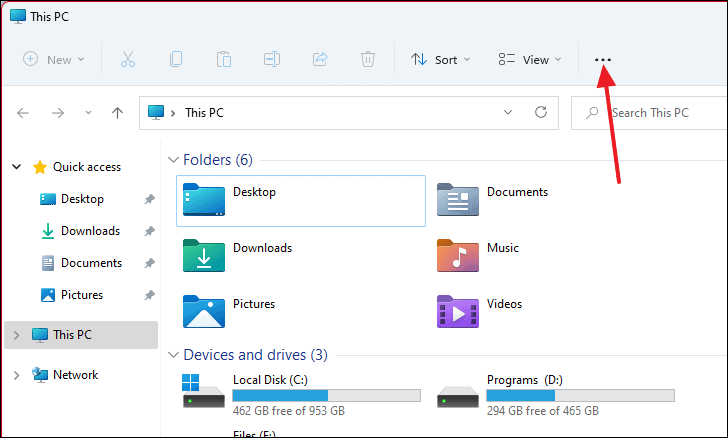
Task: Collapse the Quick access tree node
Action: 17,167
